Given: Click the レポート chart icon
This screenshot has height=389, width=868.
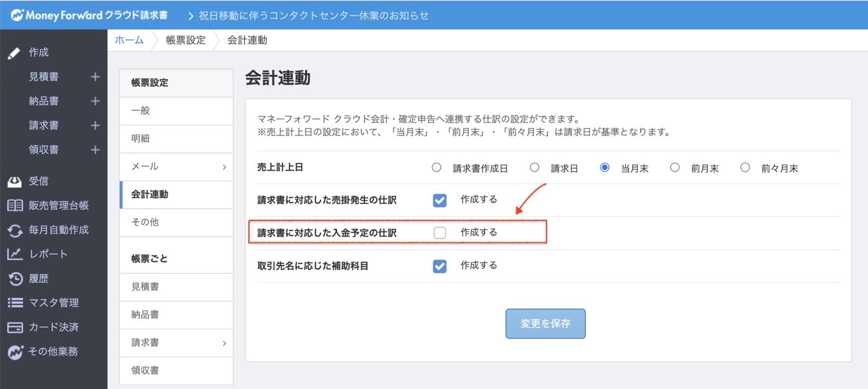Looking at the screenshot, I should click(15, 254).
